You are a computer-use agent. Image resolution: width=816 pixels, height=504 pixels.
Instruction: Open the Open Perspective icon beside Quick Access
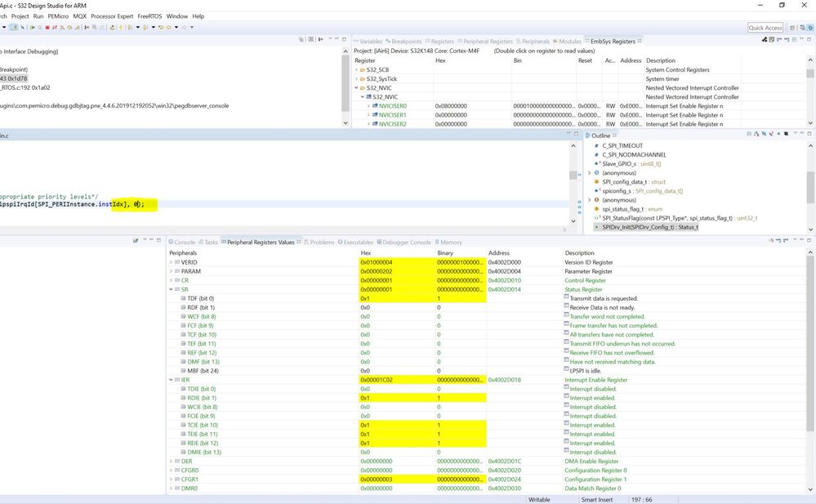pyautogui.click(x=792, y=28)
